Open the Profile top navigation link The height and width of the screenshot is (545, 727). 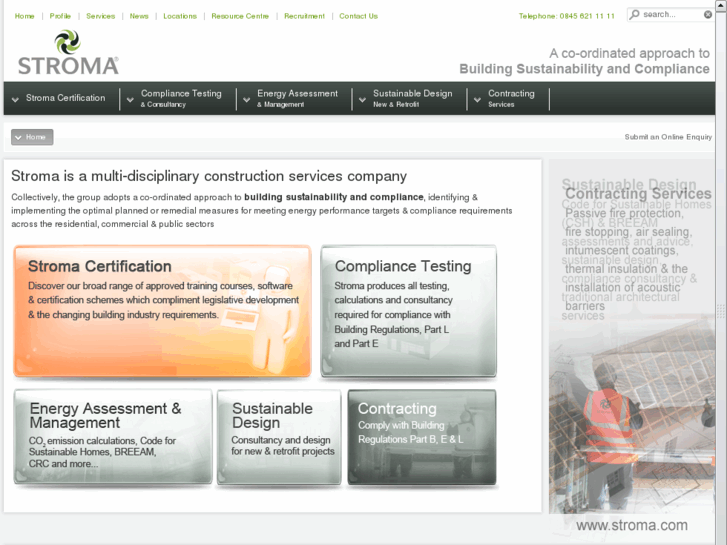pyautogui.click(x=60, y=16)
